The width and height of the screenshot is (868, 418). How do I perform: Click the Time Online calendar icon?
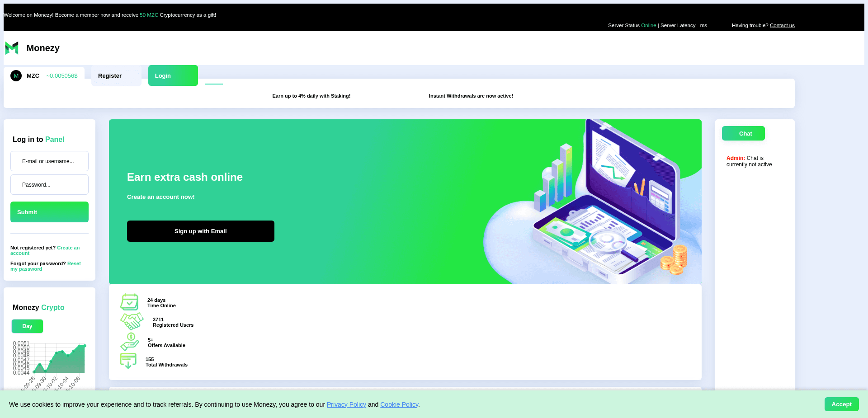point(130,302)
